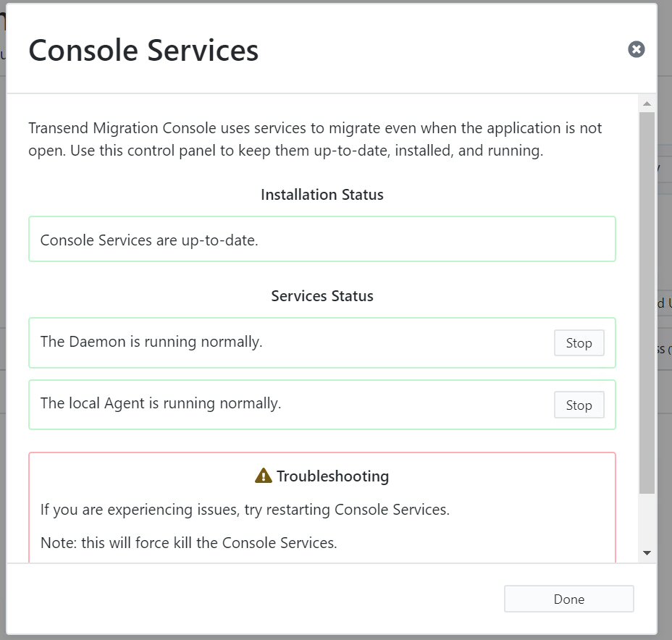Click the Transend Migration Console description paragraph
Screen dimensions: 672x640
(x=315, y=139)
